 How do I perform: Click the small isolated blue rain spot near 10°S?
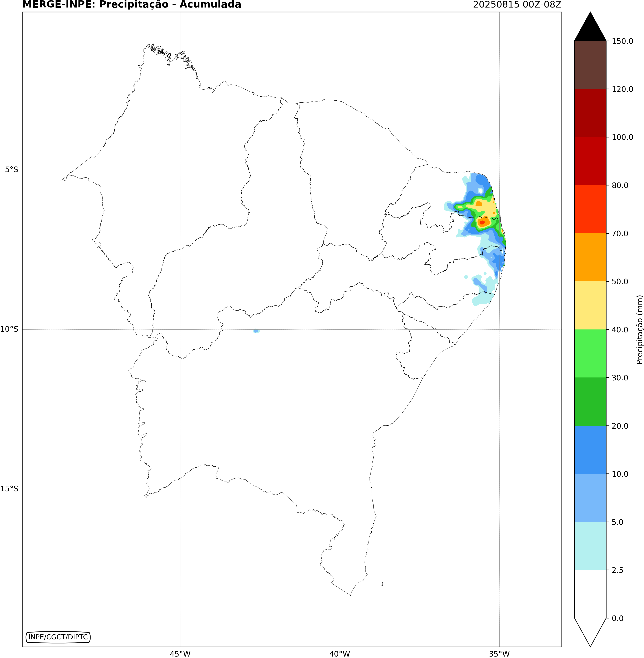(x=256, y=331)
